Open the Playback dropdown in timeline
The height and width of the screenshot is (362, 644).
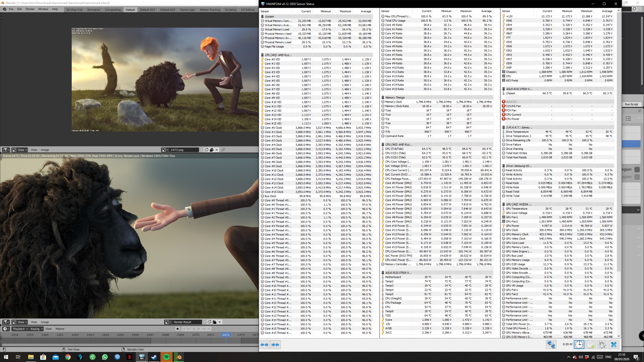[x=20, y=329]
